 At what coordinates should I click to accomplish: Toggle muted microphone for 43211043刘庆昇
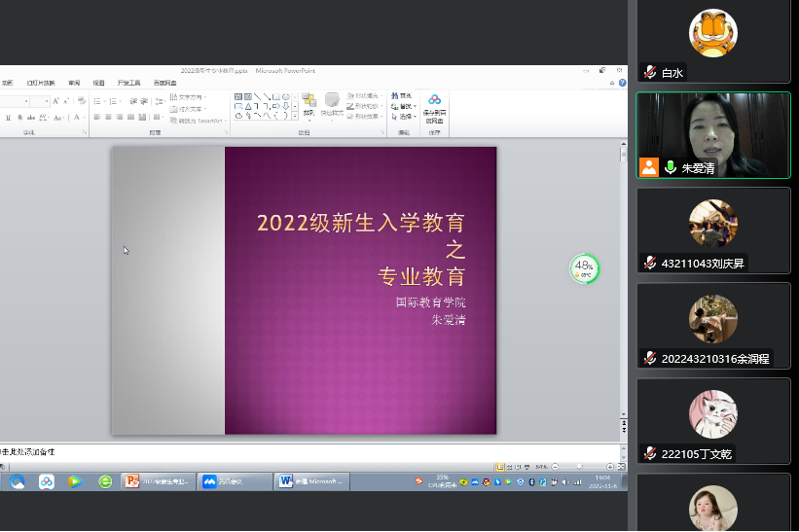[x=650, y=264]
